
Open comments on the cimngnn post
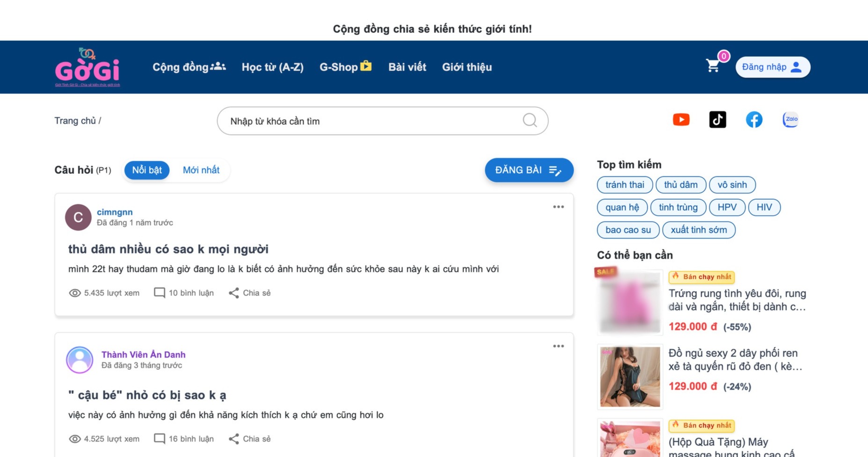coord(184,293)
